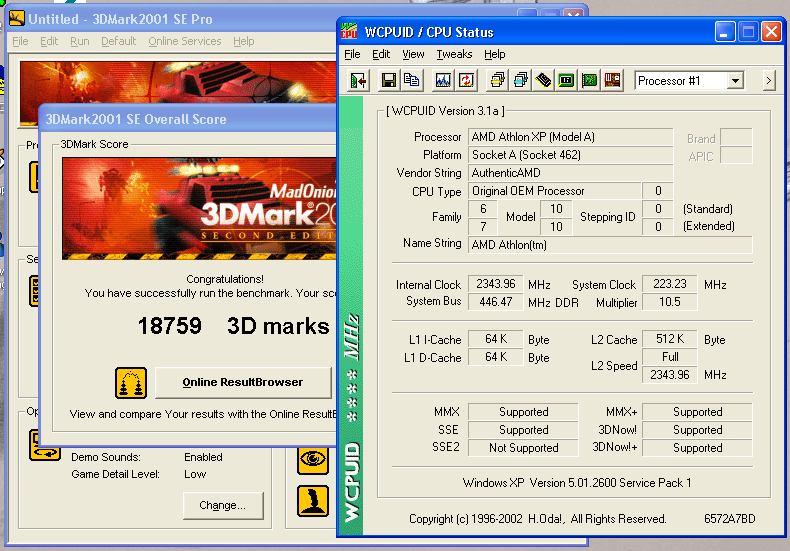Click the 3DMark2001 title bar app icon

click(x=17, y=19)
